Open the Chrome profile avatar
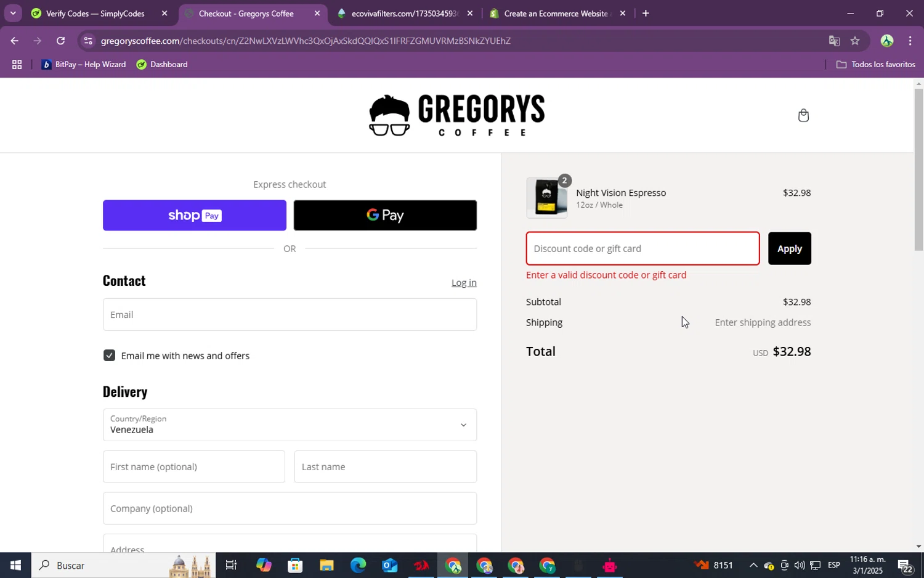This screenshot has width=924, height=578. [x=887, y=41]
